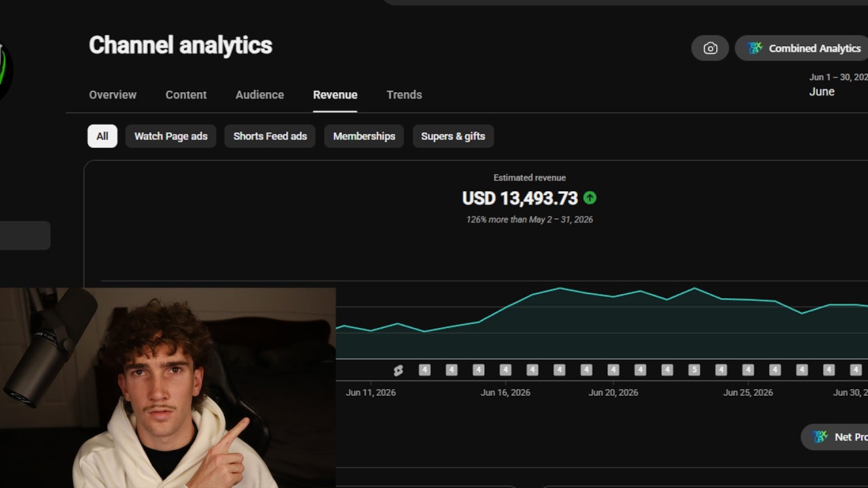Open the Audience tab
Screen dimensions: 868x488
[260, 95]
